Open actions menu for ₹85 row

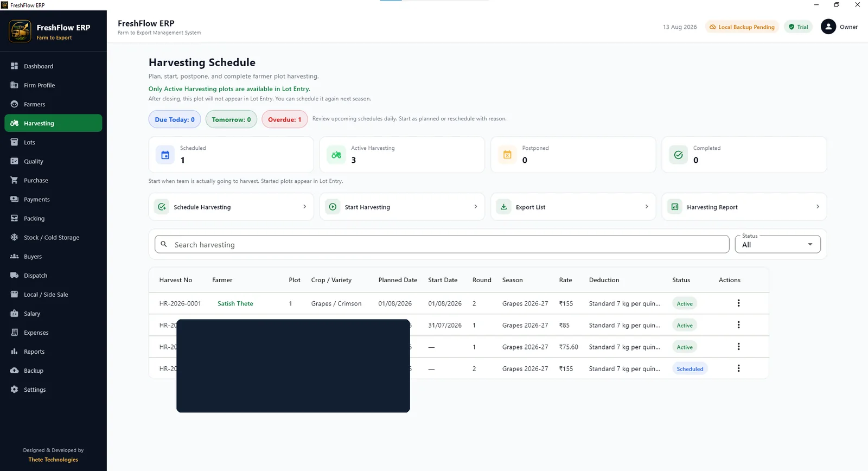tap(738, 325)
